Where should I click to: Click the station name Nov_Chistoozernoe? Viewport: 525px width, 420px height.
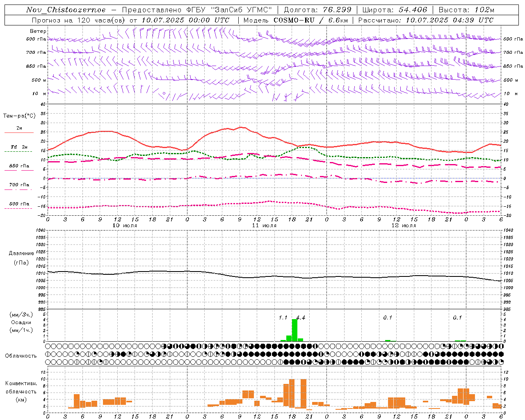(x=66, y=10)
